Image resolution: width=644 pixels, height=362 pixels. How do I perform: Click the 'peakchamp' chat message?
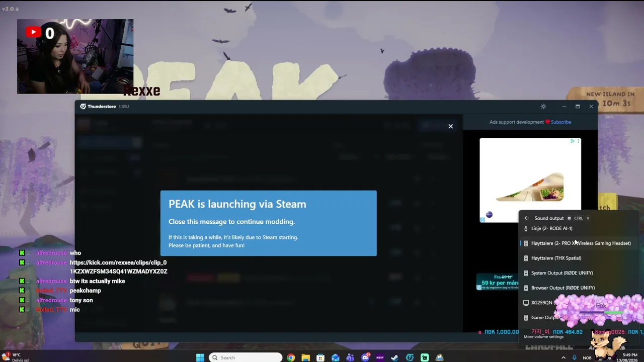85,291
